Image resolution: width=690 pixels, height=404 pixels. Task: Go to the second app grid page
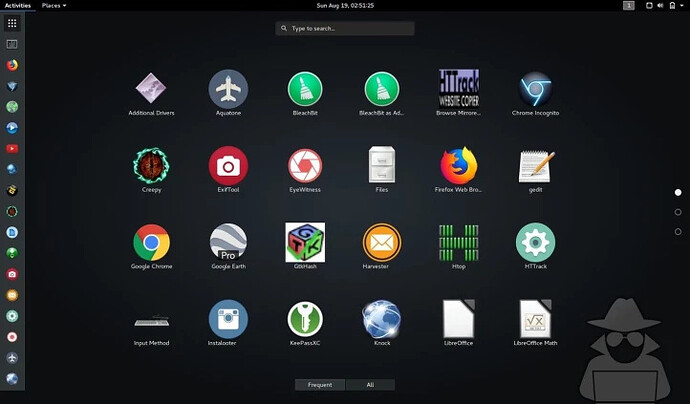point(678,212)
